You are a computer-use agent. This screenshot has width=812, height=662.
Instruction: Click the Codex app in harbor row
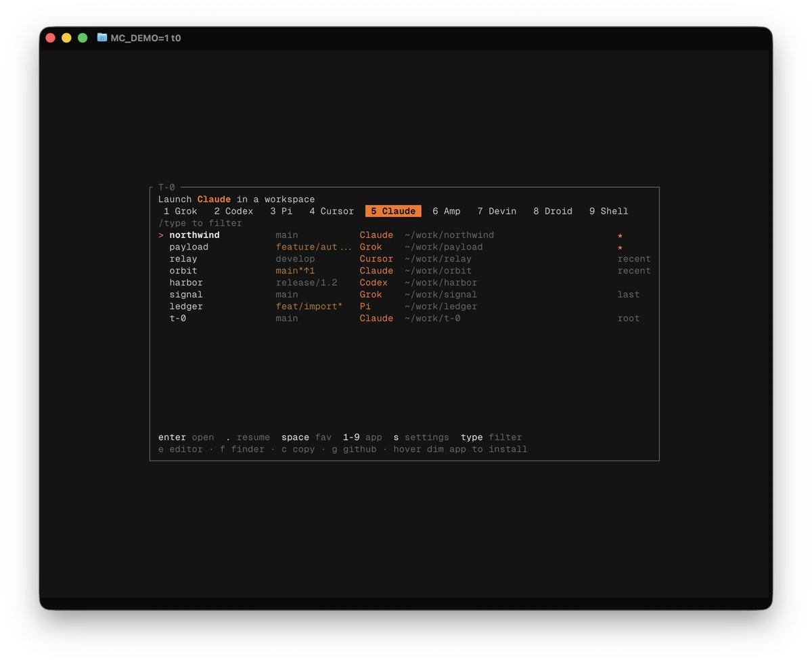pos(374,283)
